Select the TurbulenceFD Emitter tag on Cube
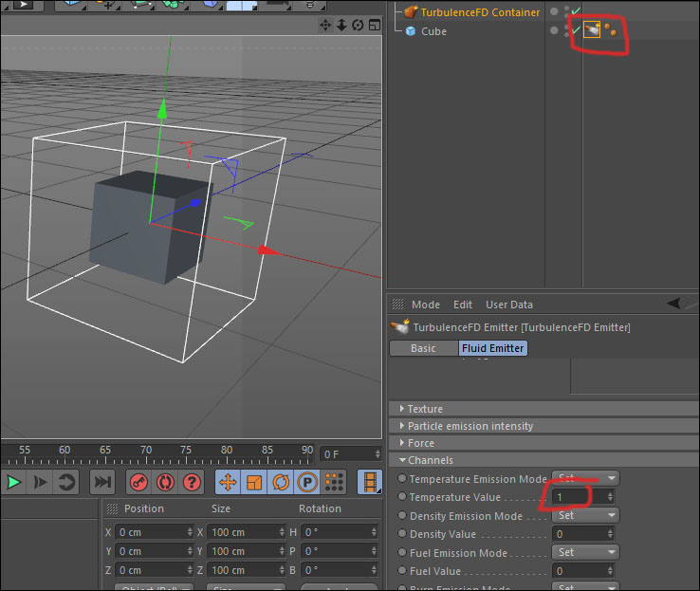This screenshot has width=700, height=591. (592, 30)
